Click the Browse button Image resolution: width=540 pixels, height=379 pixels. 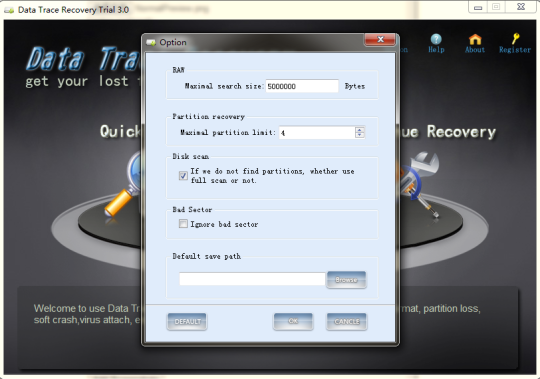coord(346,280)
